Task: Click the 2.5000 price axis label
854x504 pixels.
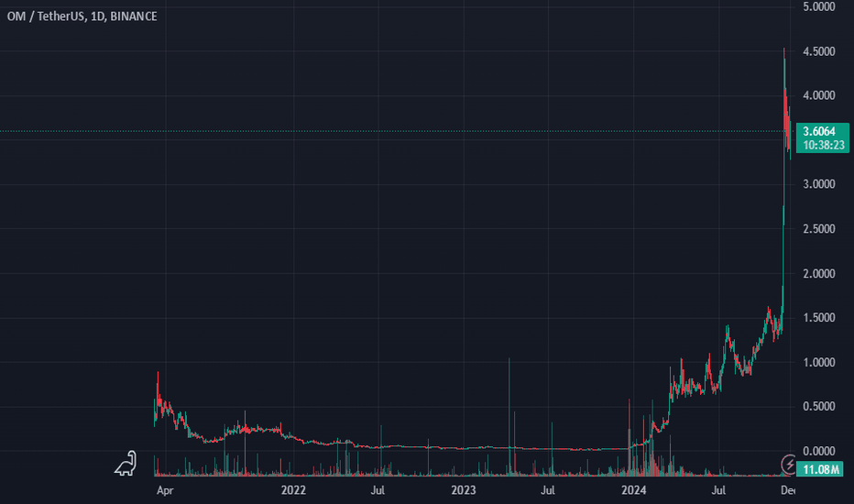Action: [x=819, y=229]
